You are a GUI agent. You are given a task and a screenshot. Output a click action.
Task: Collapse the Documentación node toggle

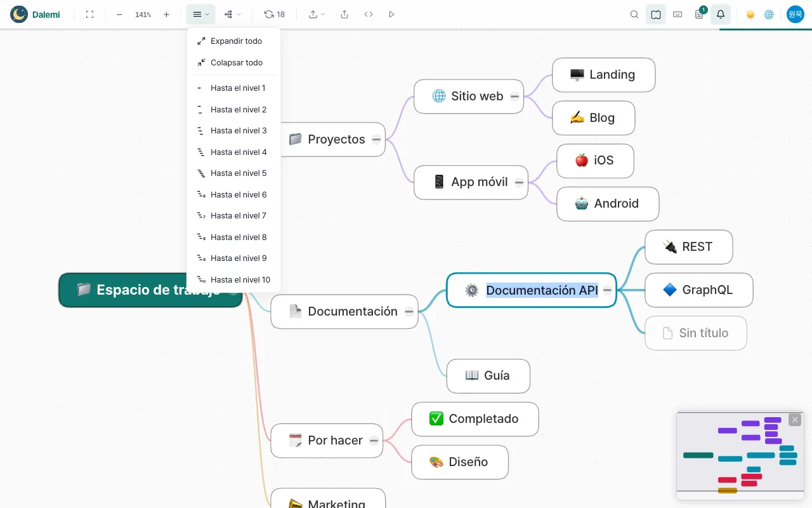[409, 311]
